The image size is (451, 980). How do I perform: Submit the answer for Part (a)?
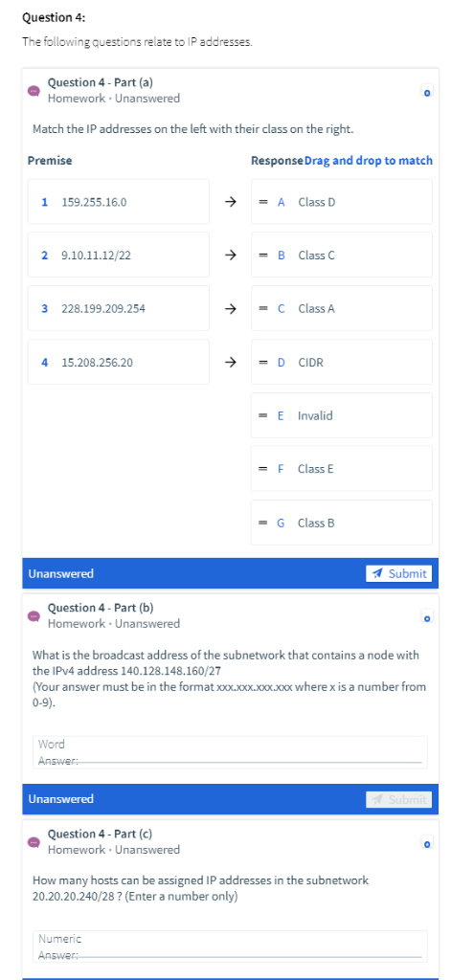point(398,573)
